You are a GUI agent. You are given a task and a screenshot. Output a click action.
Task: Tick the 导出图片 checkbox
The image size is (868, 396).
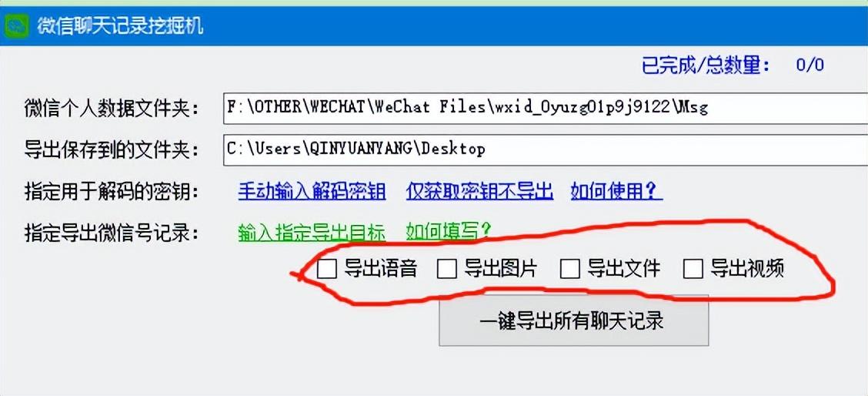(447, 269)
